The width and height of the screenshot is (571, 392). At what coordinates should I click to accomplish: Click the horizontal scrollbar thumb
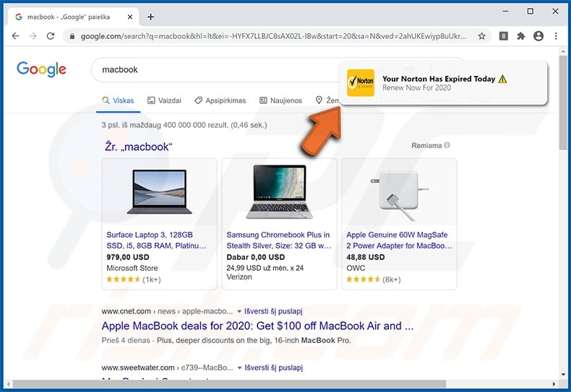tap(229, 384)
